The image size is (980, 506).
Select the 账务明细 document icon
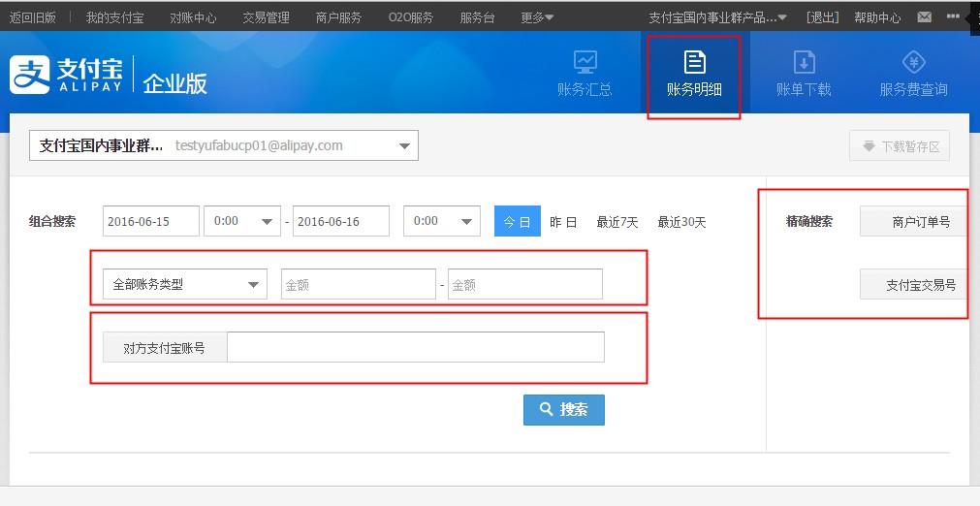pos(694,62)
